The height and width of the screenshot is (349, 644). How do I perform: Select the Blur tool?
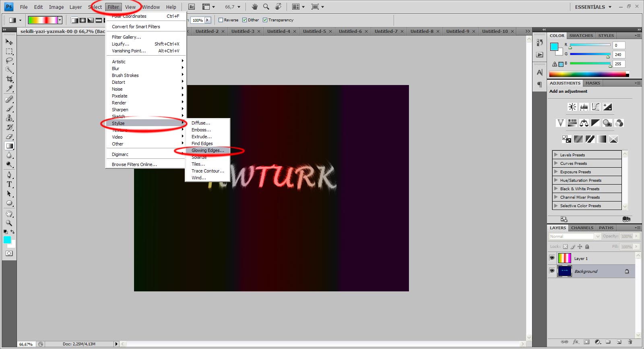[x=9, y=155]
